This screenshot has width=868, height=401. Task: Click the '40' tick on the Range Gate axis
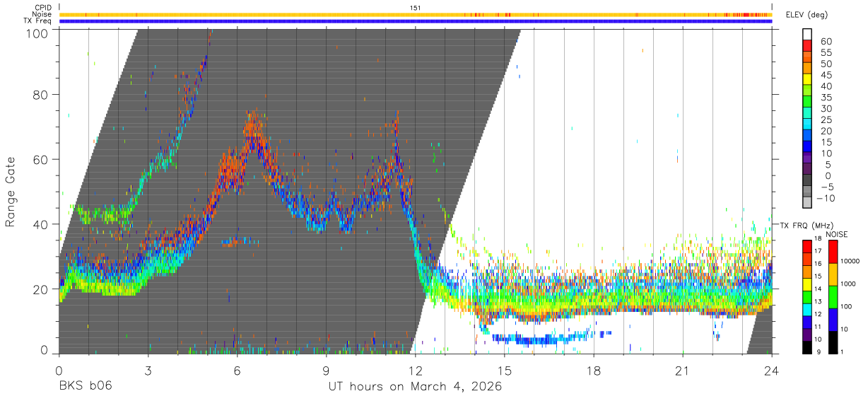[40, 224]
